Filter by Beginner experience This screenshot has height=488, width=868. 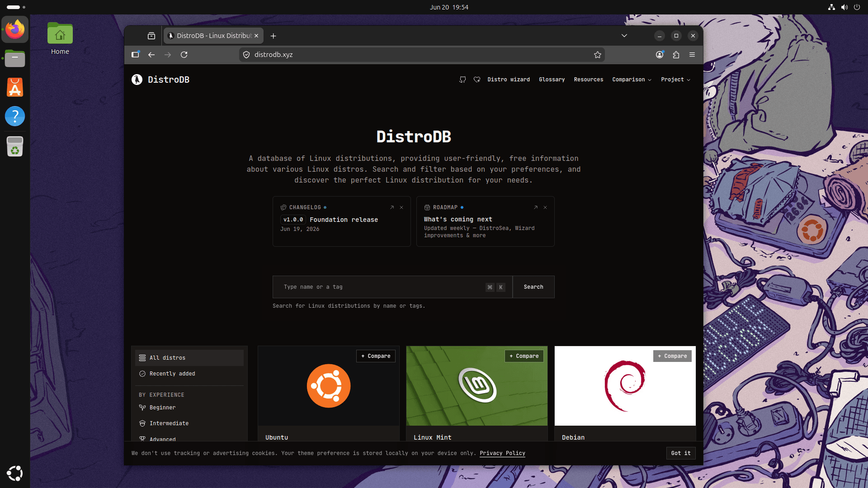click(x=189, y=408)
